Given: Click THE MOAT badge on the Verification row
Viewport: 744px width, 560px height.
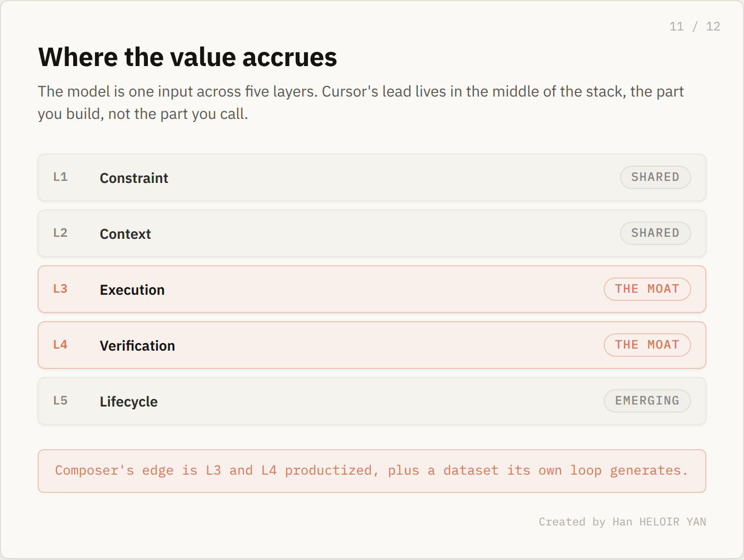Looking at the screenshot, I should [647, 345].
